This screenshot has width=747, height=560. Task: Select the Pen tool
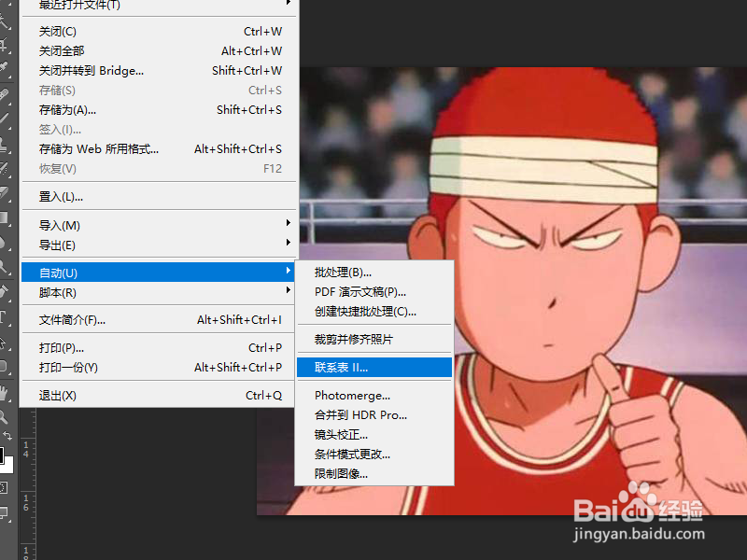pyautogui.click(x=4, y=292)
